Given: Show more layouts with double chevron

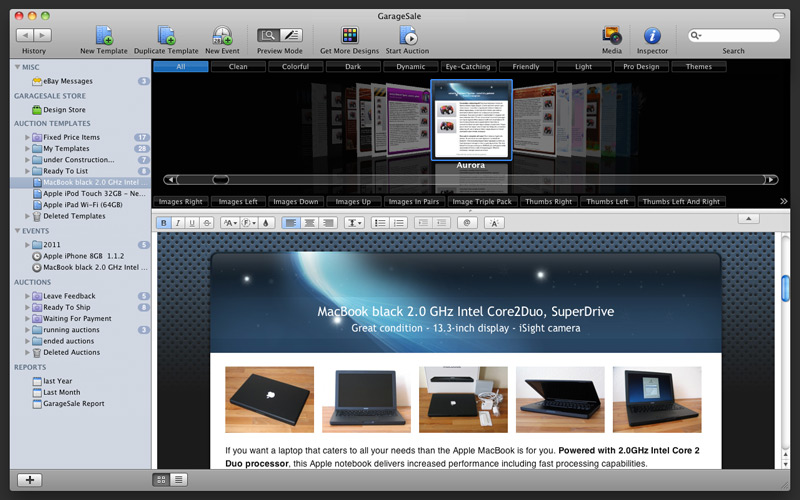Looking at the screenshot, I should click(x=784, y=202).
